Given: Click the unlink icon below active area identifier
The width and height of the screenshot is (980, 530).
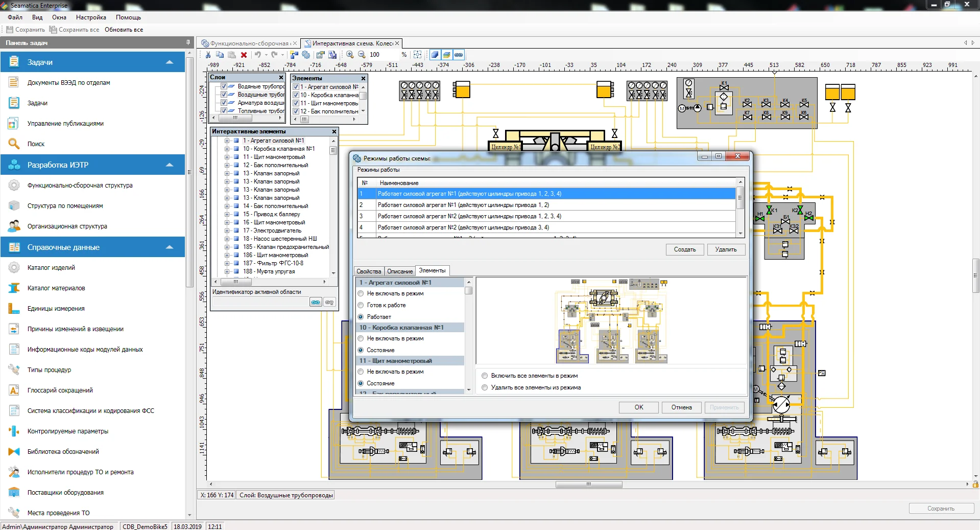Looking at the screenshot, I should [x=330, y=302].
